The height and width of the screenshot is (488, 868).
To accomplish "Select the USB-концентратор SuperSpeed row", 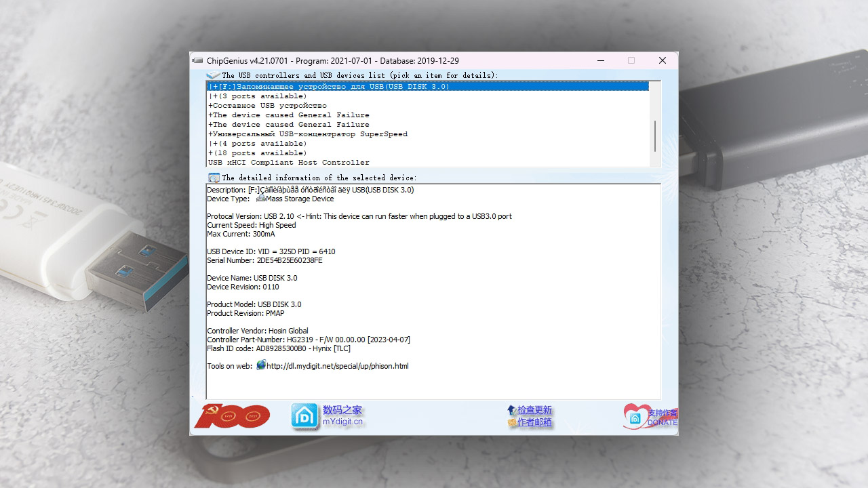I will coord(428,134).
